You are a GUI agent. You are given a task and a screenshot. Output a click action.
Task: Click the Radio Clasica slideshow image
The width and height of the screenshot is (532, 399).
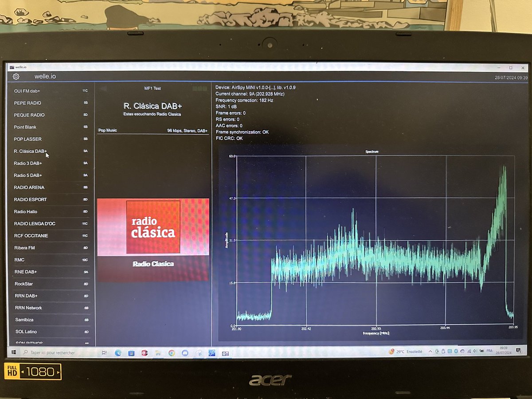pos(153,240)
